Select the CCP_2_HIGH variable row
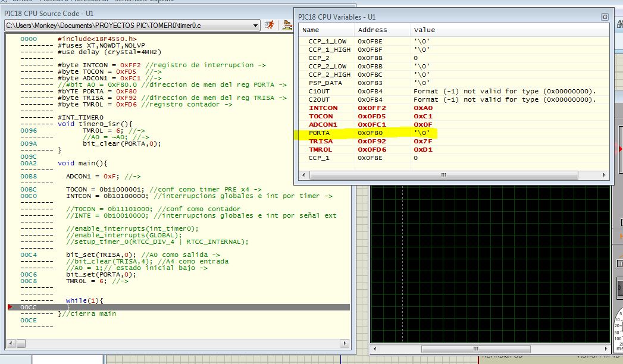The width and height of the screenshot is (623, 364). pyautogui.click(x=454, y=74)
